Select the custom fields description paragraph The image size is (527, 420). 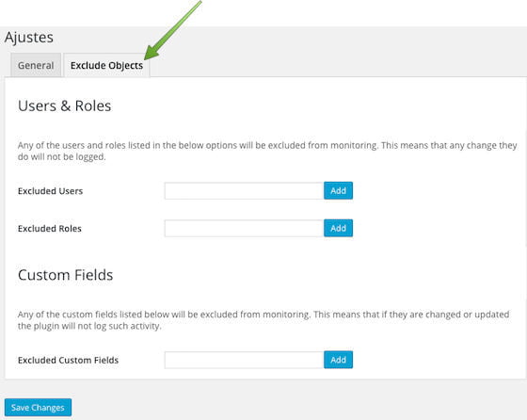point(263,320)
